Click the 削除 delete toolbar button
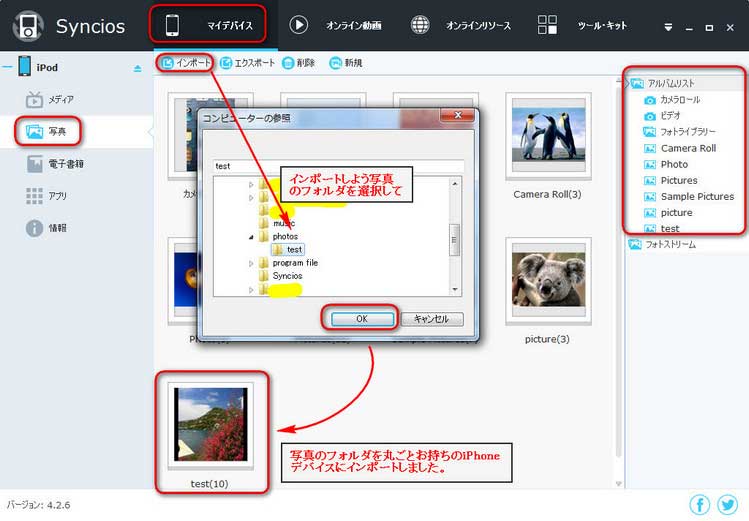 coord(299,63)
